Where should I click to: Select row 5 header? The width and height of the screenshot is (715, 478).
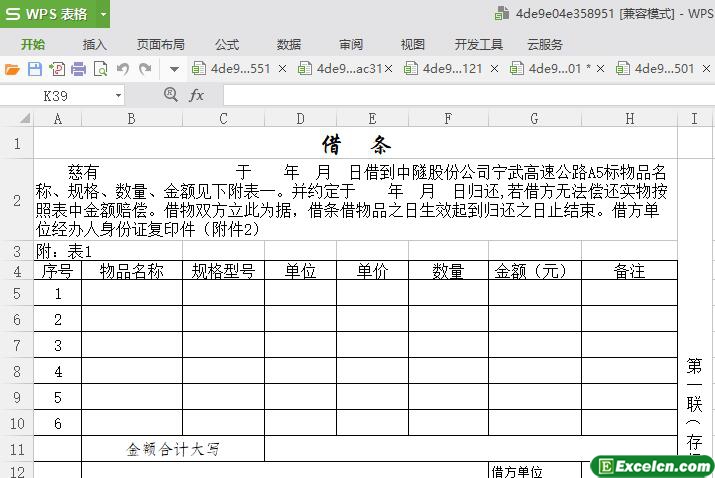[17, 293]
